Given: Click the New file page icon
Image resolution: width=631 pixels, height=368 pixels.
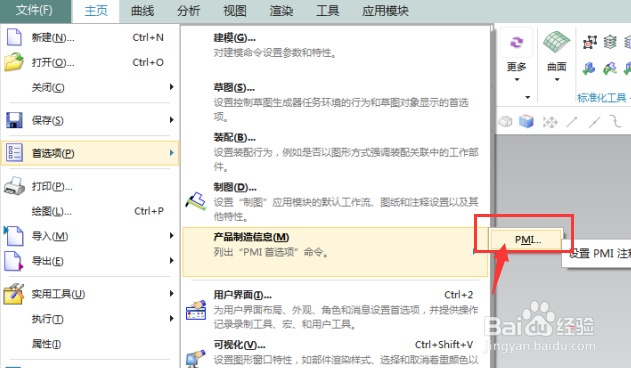Looking at the screenshot, I should tap(14, 37).
